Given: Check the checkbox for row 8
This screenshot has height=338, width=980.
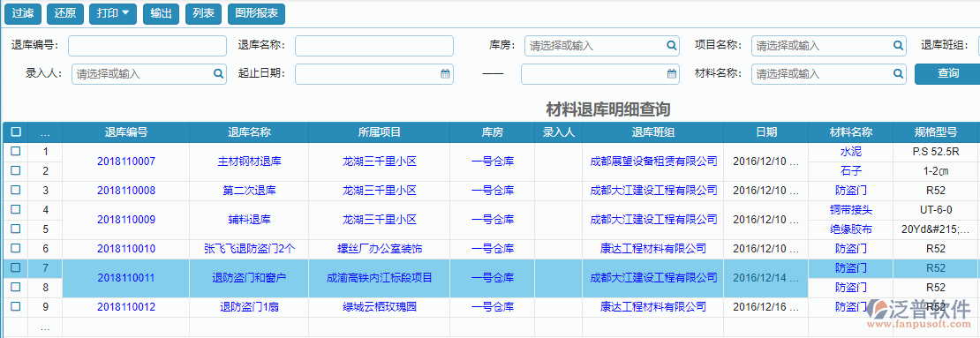Looking at the screenshot, I should pos(16,287).
